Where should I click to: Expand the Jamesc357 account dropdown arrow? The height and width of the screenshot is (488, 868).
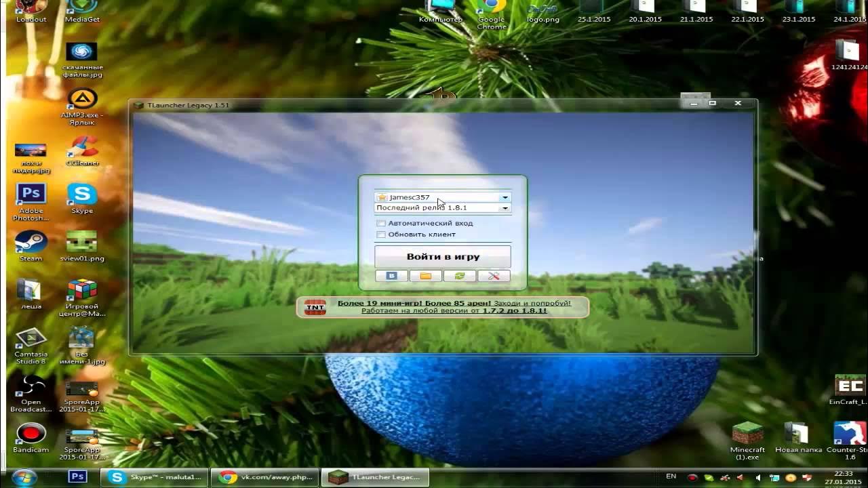point(505,197)
